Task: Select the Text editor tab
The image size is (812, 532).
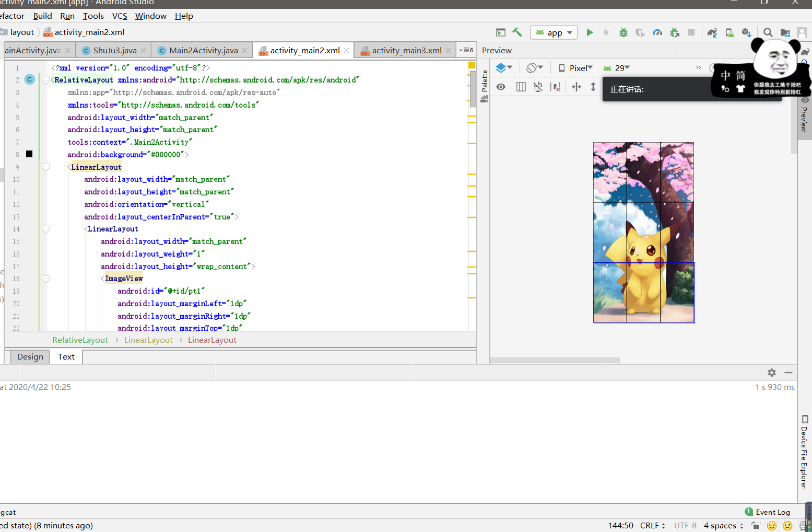Action: click(x=66, y=356)
